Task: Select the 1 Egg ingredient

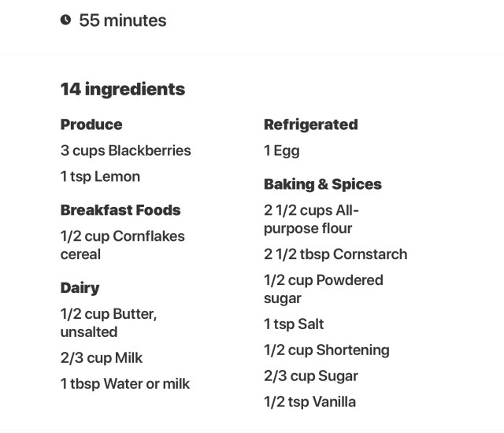Action: click(281, 150)
